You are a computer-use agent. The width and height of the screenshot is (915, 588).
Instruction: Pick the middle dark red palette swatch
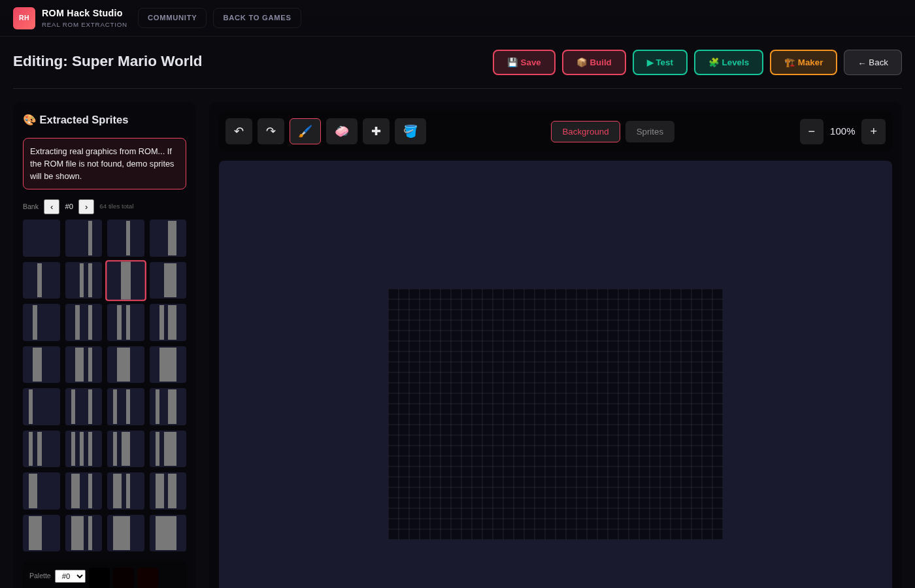(124, 578)
